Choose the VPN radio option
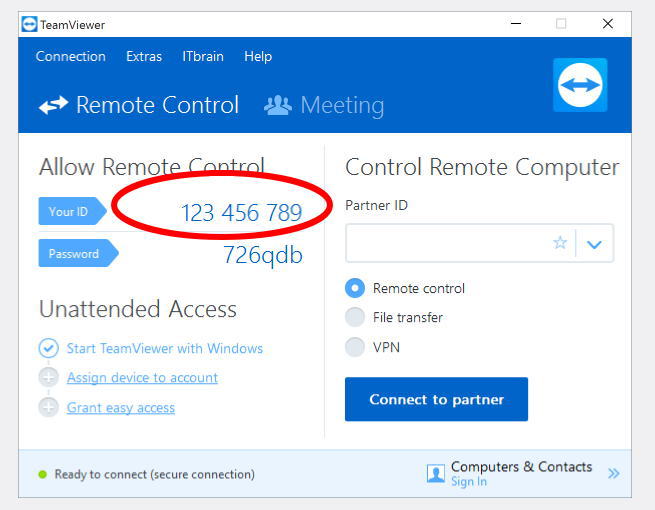This screenshot has height=510, width=655. [x=355, y=347]
